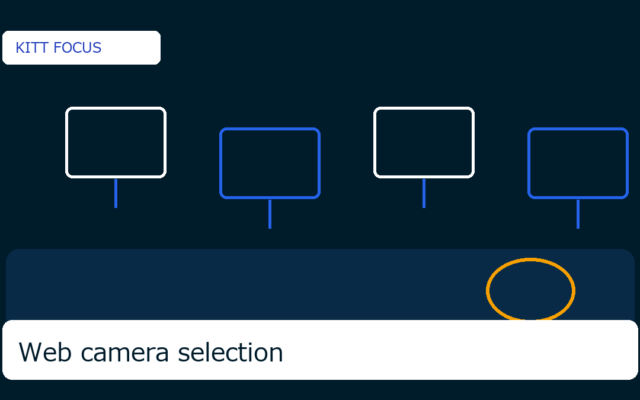This screenshot has width=640, height=400.
Task: Pick the rightmost blue-outlined camera box
Action: [578, 163]
